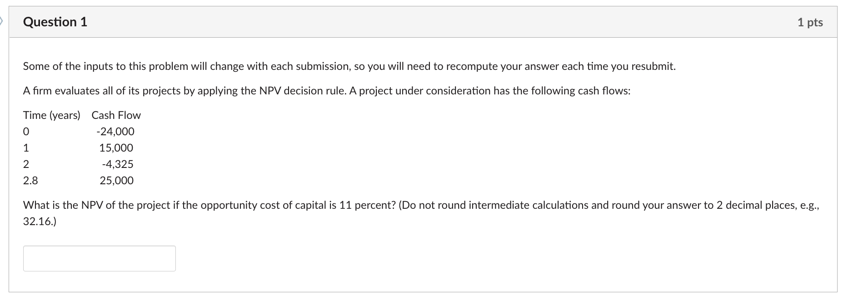Select the -4,325 cash flow value
868x305 pixels.
point(117,164)
